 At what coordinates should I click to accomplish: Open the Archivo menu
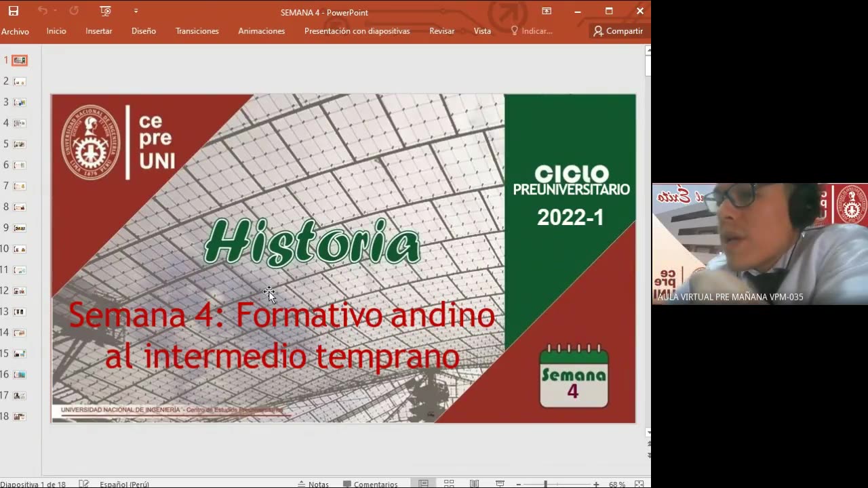[x=15, y=31]
